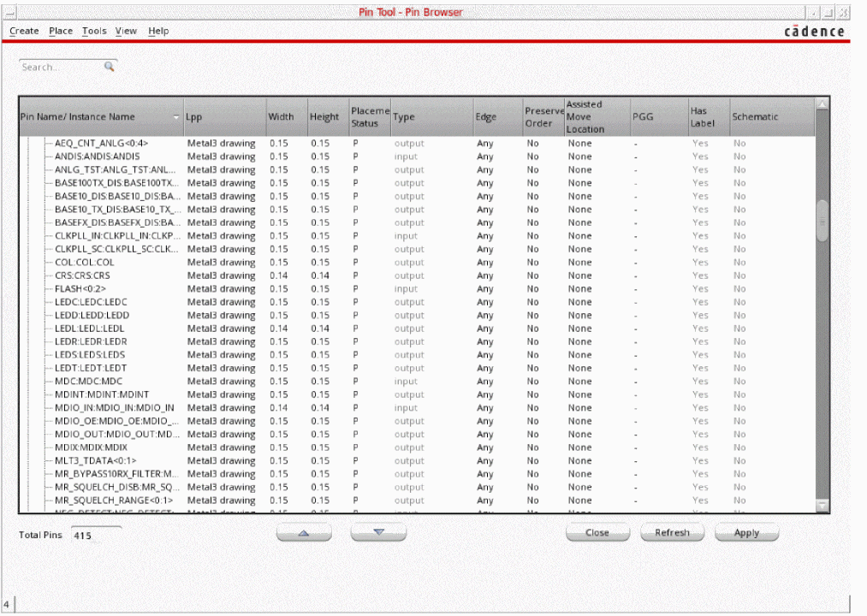Click the Preserve Order column header
The height and width of the screenshot is (616, 867).
tap(543, 116)
